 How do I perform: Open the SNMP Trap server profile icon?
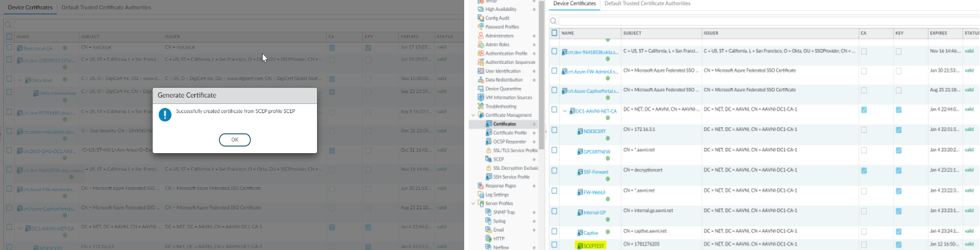[x=489, y=212]
